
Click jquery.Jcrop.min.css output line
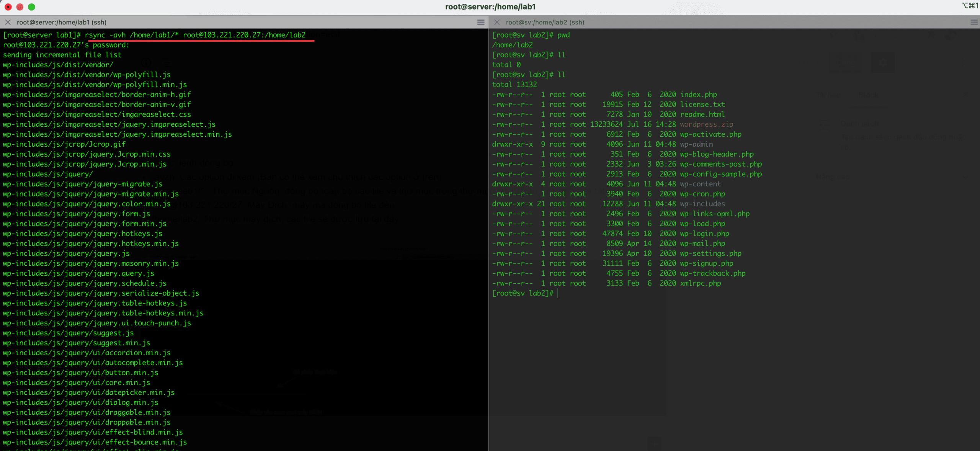click(87, 154)
